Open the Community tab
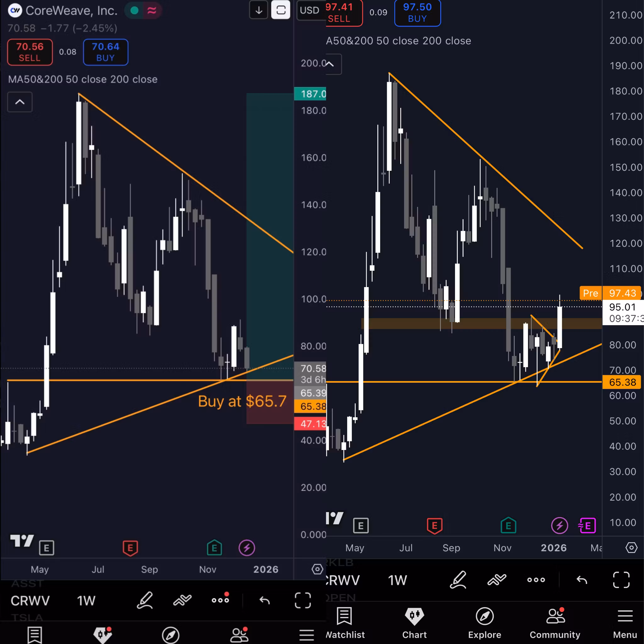The height and width of the screenshot is (644, 644). [555, 623]
